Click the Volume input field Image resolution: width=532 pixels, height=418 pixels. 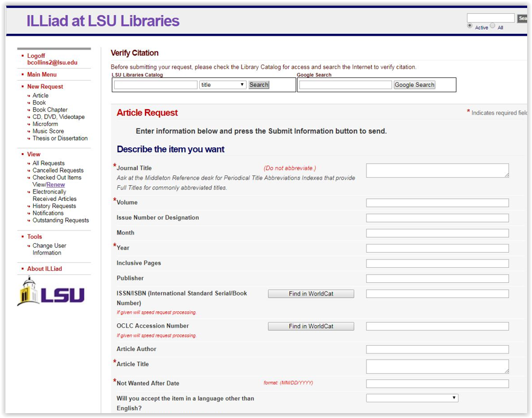437,203
